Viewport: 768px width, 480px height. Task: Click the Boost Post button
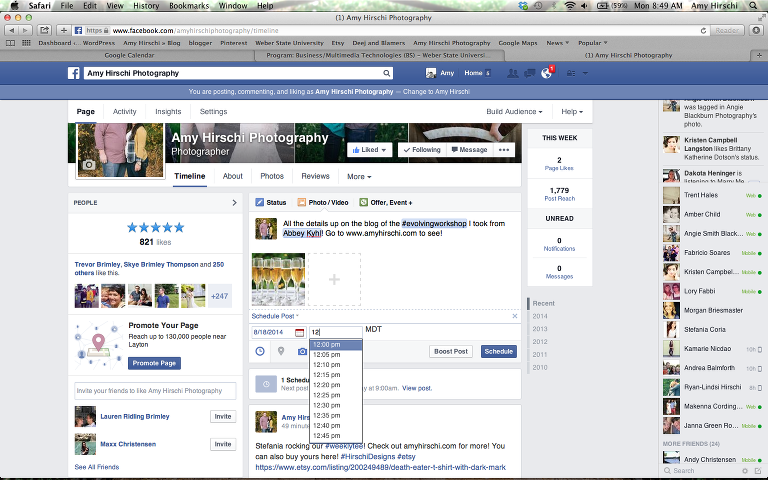451,352
